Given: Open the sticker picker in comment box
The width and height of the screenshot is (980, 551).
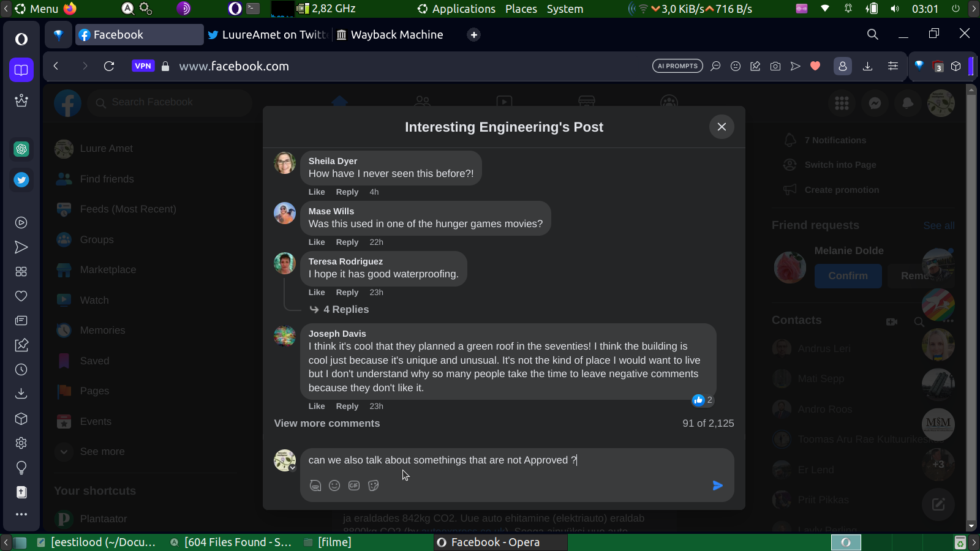Looking at the screenshot, I should tap(374, 485).
